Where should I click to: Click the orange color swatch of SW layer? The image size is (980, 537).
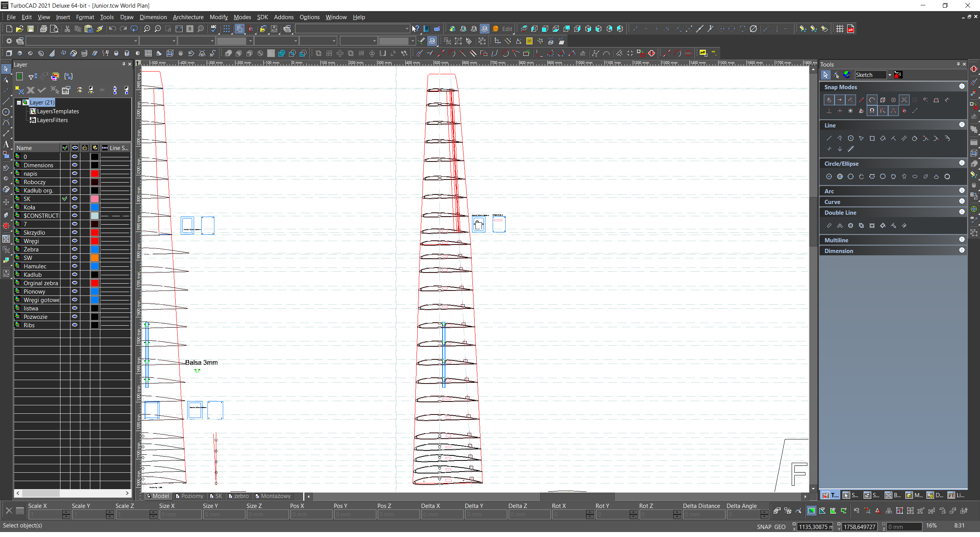pos(95,258)
